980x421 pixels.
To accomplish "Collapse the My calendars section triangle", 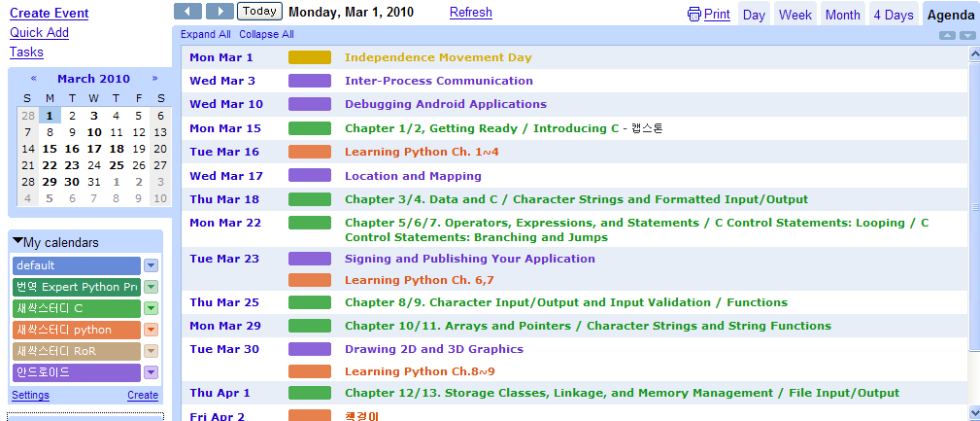I will pyautogui.click(x=17, y=241).
